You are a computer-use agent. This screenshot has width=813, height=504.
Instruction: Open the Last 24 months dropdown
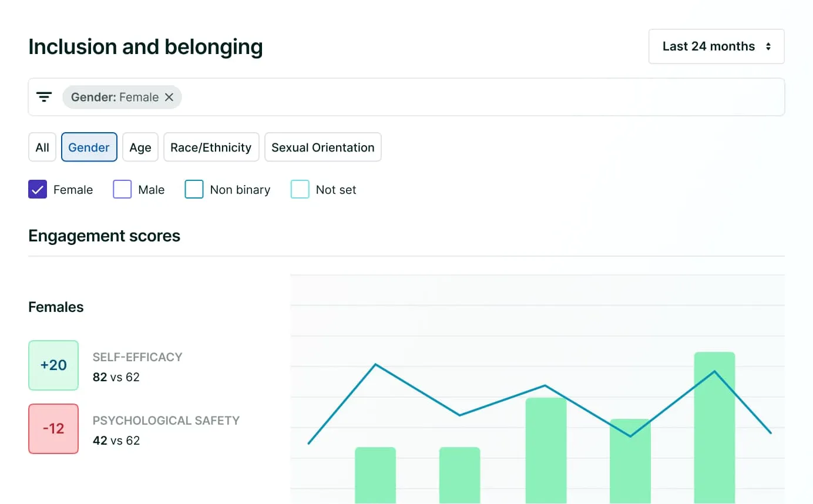pos(715,46)
